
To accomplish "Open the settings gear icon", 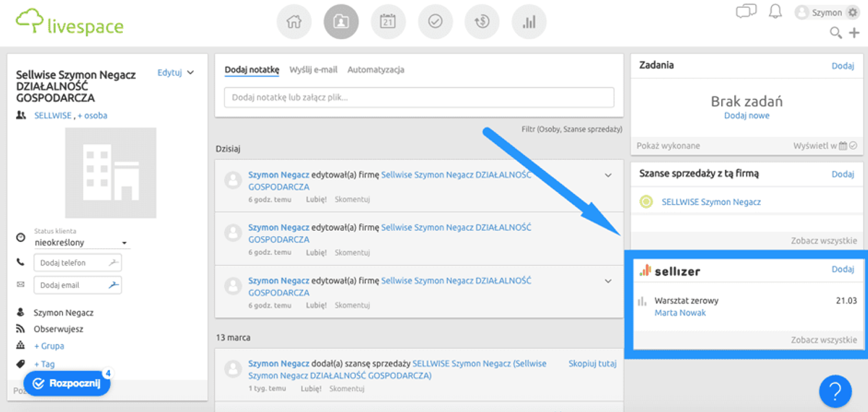I will 852,12.
